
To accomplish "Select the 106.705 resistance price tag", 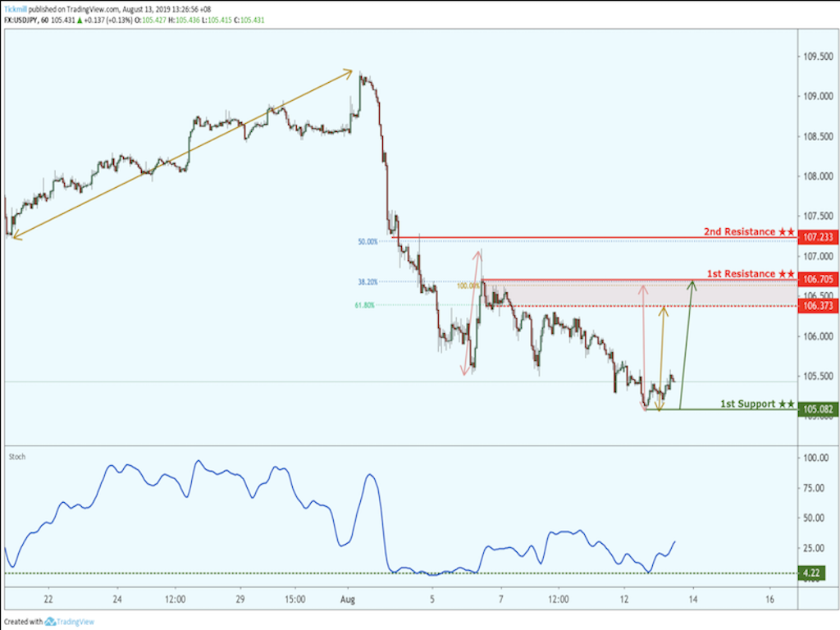I will pos(818,279).
